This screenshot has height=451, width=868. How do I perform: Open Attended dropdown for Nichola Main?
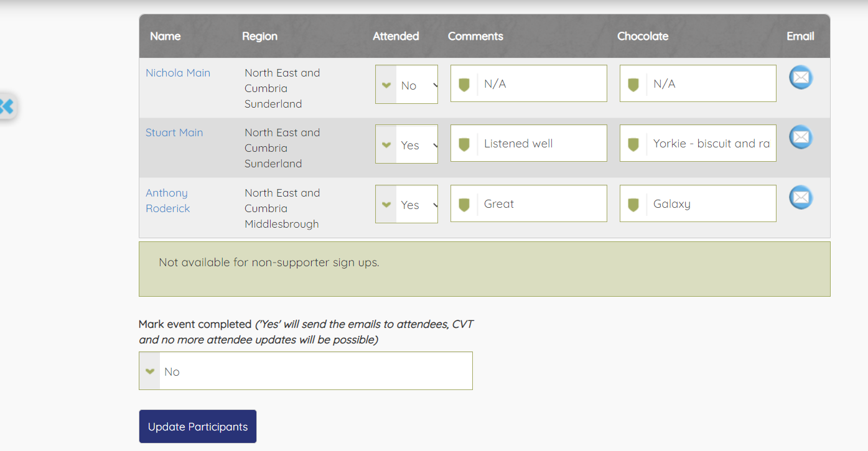point(407,85)
